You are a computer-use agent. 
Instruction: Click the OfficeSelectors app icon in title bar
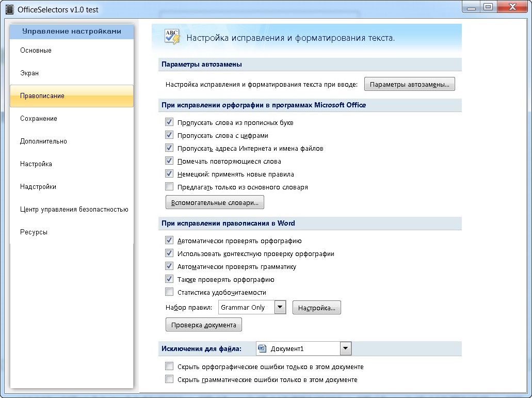pos(10,9)
